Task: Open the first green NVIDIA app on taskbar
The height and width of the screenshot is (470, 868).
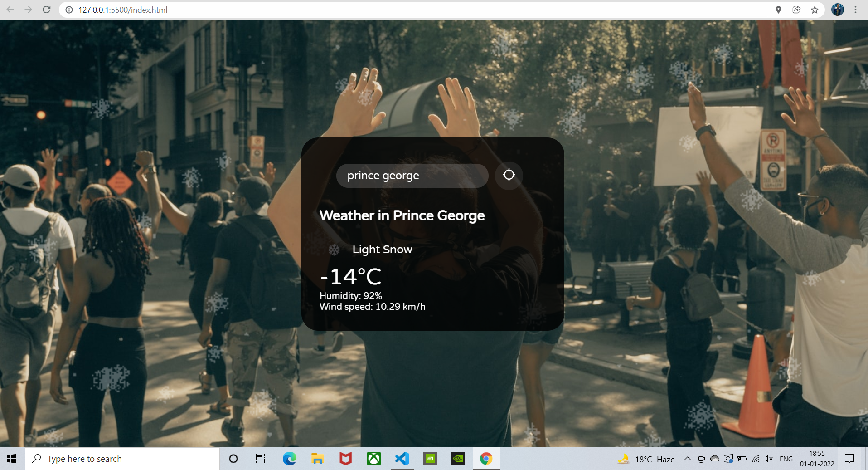Action: tap(430, 459)
